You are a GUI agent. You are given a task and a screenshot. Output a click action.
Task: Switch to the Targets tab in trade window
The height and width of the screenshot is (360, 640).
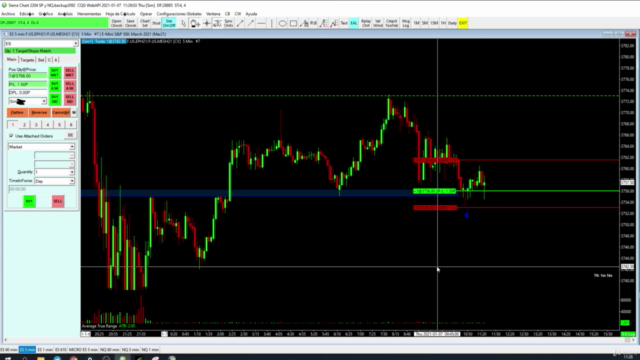27,60
